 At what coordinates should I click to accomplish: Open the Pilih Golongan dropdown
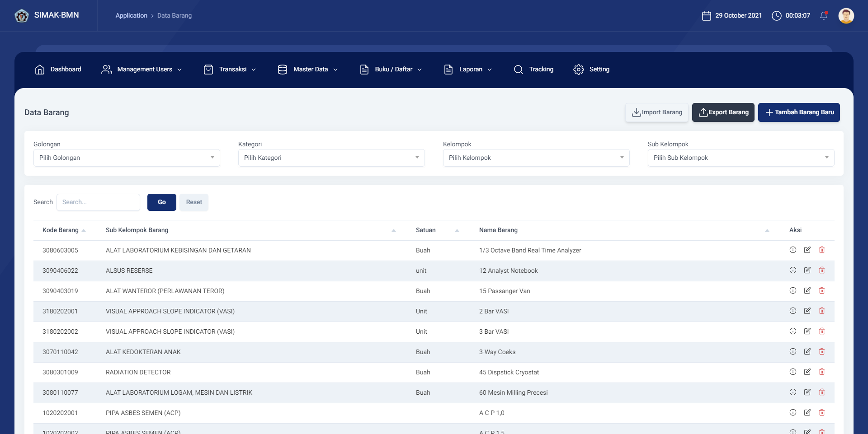pyautogui.click(x=127, y=158)
